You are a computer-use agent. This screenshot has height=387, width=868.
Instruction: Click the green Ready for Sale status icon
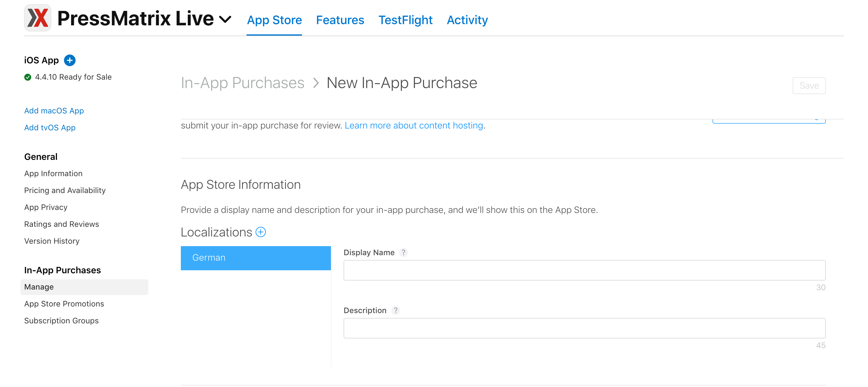click(28, 77)
